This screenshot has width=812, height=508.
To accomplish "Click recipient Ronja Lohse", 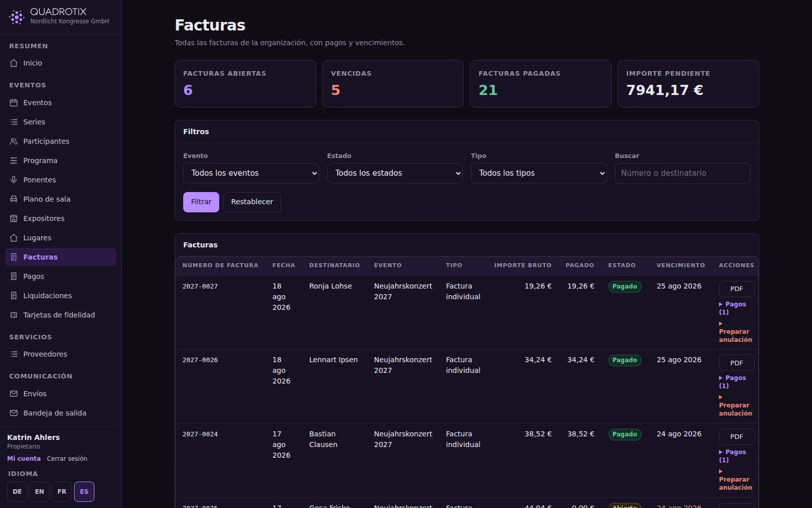I will [330, 286].
